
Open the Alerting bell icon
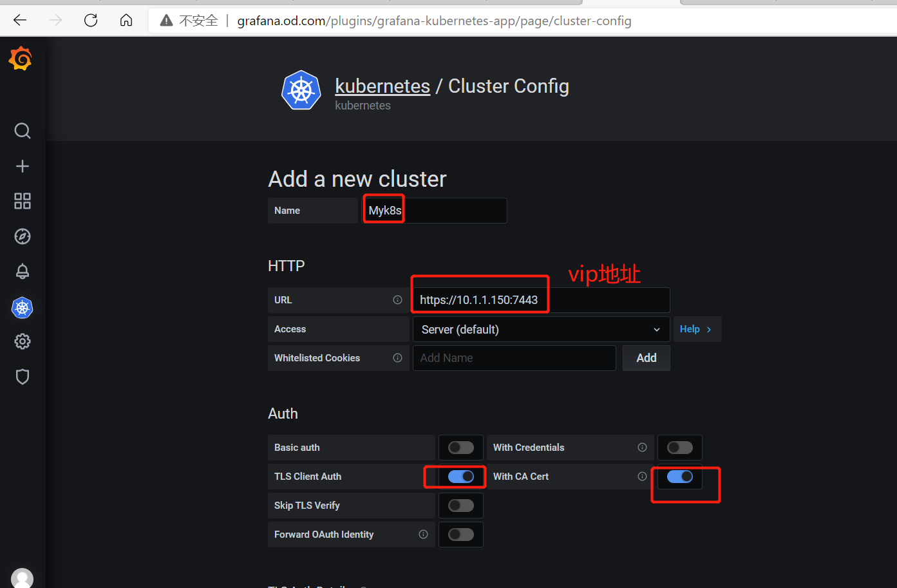pos(23,271)
